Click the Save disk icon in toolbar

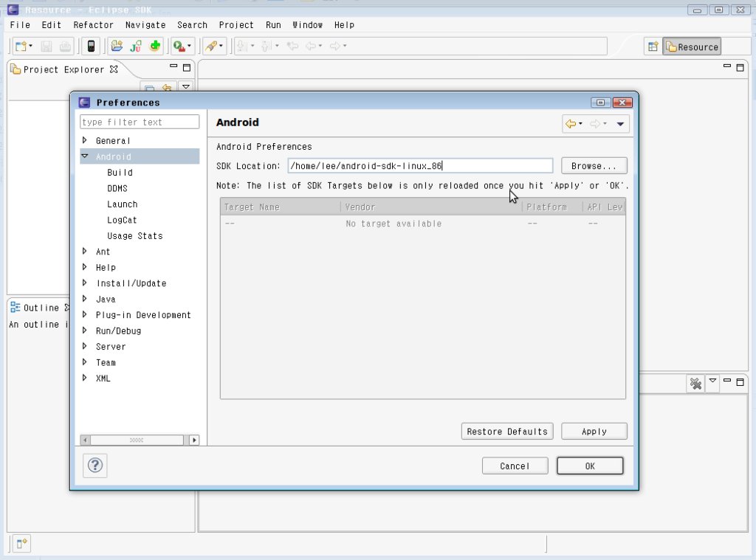pos(47,46)
